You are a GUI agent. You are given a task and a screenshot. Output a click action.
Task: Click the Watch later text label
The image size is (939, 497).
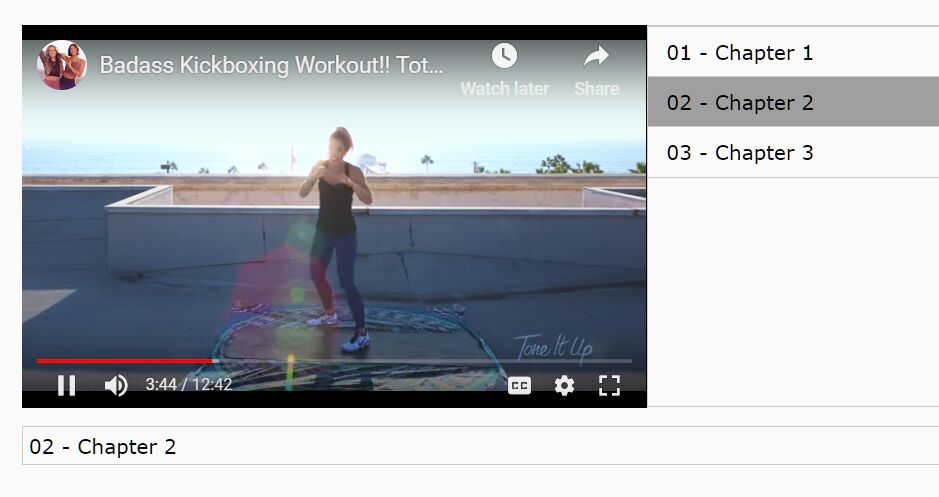coord(504,89)
